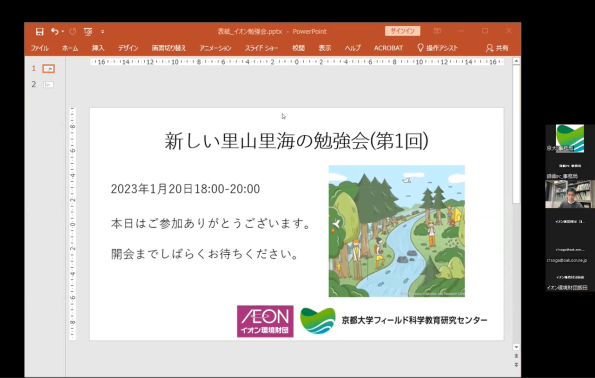This screenshot has height=378, width=595.
Task: Select the participant video tile with man
Action: (570, 194)
